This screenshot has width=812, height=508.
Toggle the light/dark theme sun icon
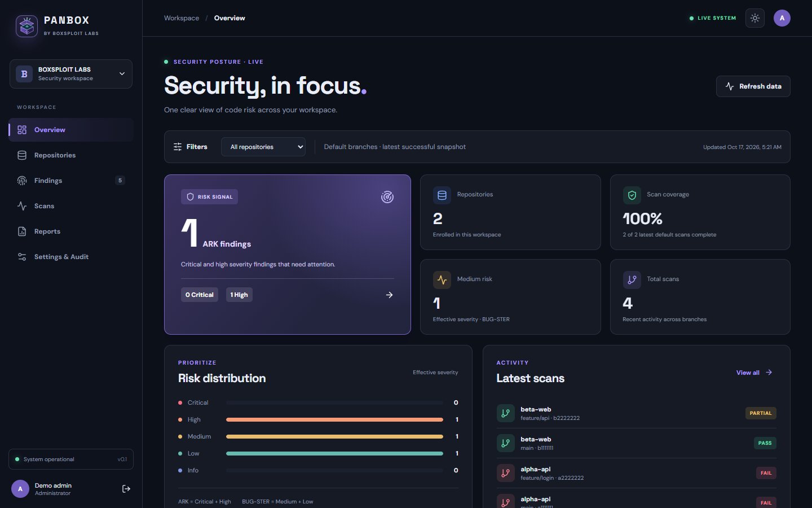tap(755, 18)
